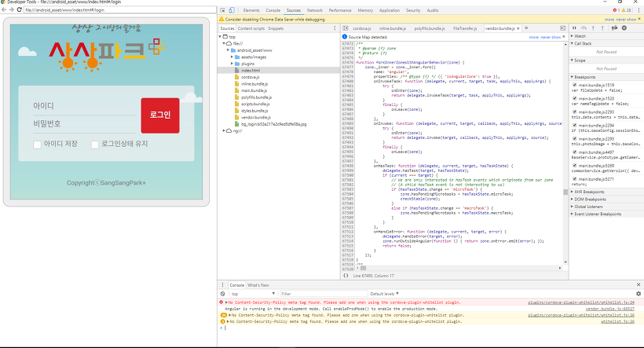The width and height of the screenshot is (644, 348).
Task: Click the inspect element picker icon
Action: (222, 10)
